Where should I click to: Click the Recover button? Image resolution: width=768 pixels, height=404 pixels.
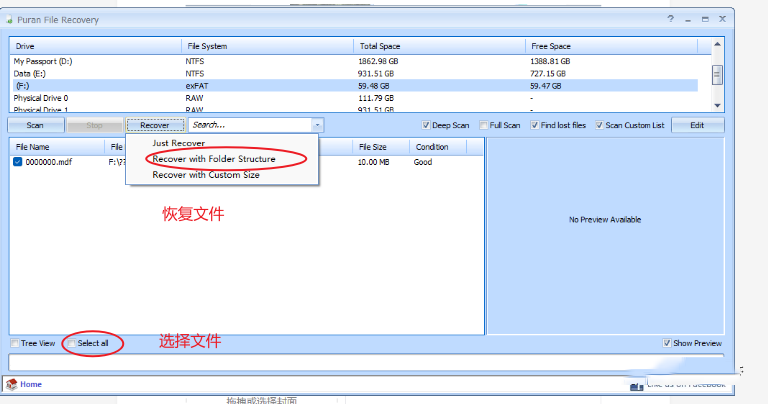point(155,125)
